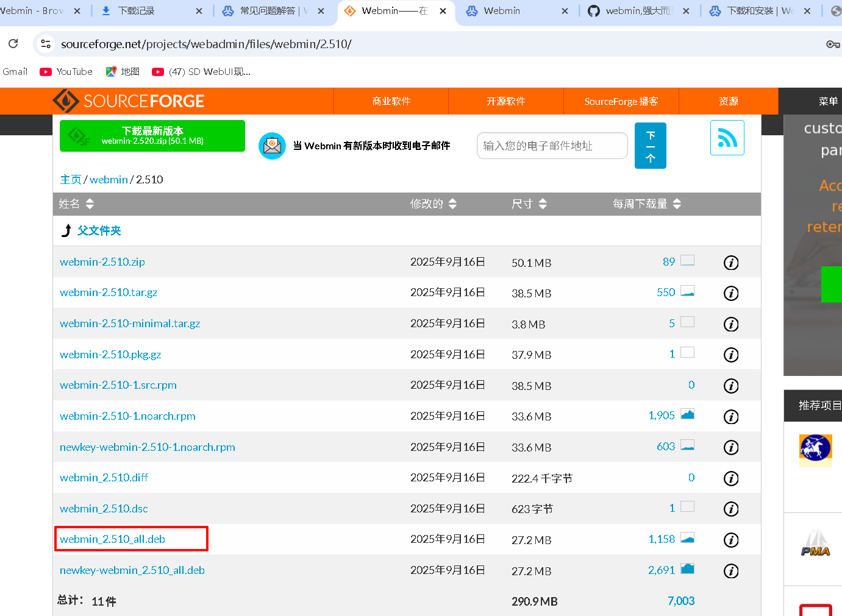
Task: Switch to 下载记录 tab
Action: [x=151, y=11]
